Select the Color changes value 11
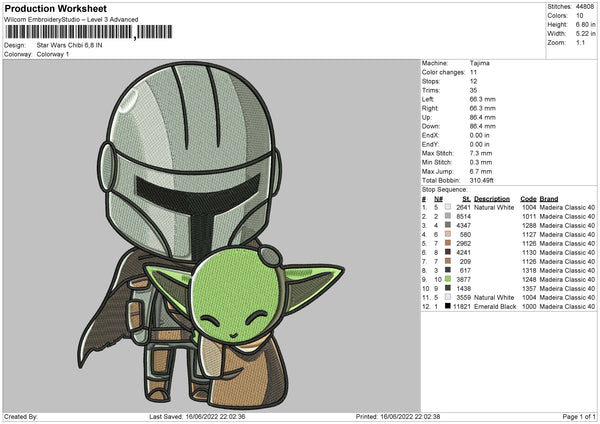 [x=473, y=72]
